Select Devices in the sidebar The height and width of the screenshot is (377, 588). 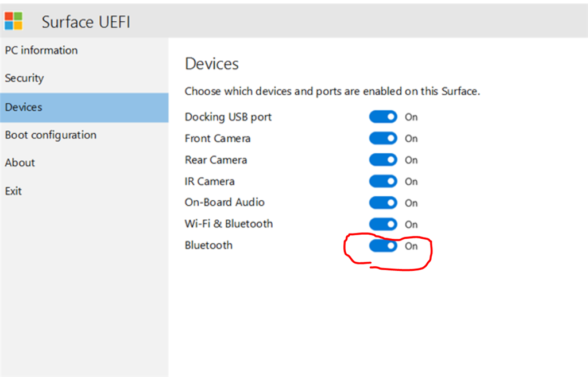click(24, 107)
